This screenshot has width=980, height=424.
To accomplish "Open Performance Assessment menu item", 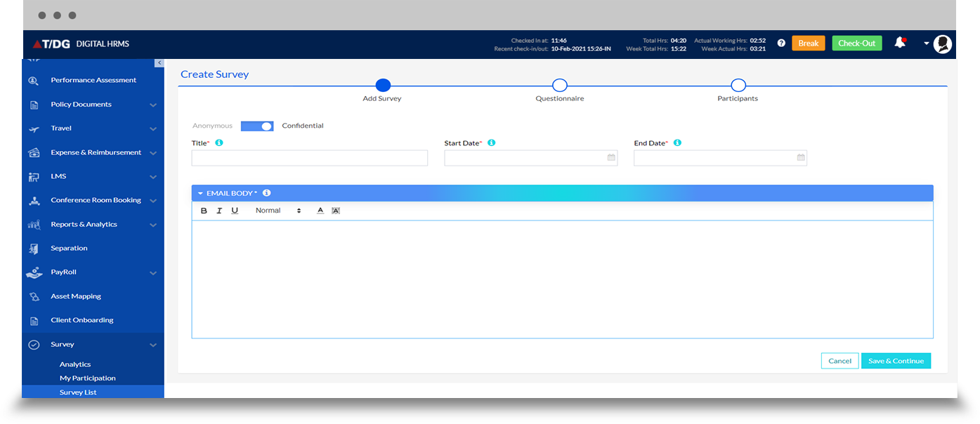I will pos(93,81).
